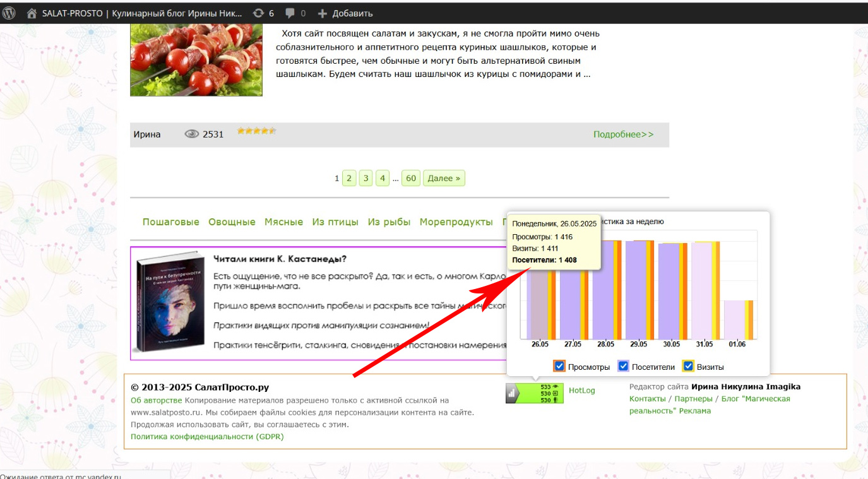Click the Подробнее>> read more link
Screen dimensions: 868x479
[x=623, y=134]
